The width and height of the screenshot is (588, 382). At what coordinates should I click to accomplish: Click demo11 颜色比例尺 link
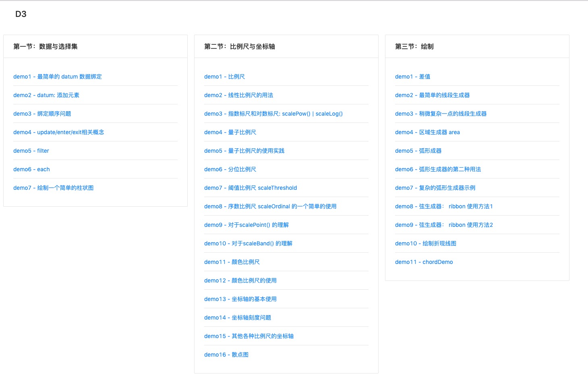coord(232,262)
